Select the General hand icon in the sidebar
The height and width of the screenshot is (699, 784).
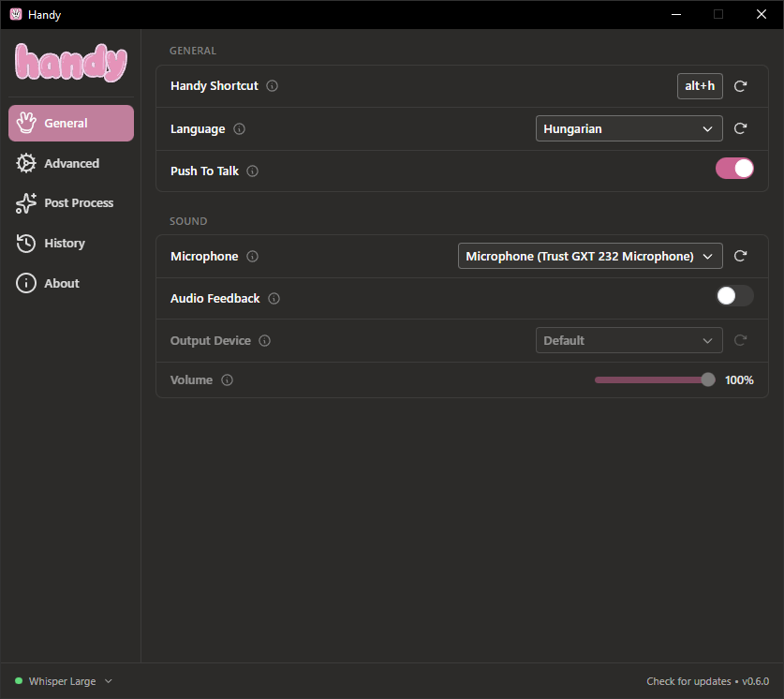click(27, 123)
